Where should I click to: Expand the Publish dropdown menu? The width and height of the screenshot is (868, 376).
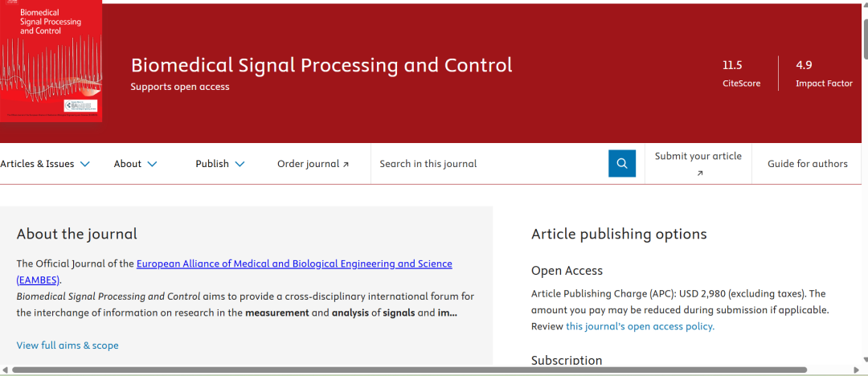click(x=219, y=164)
